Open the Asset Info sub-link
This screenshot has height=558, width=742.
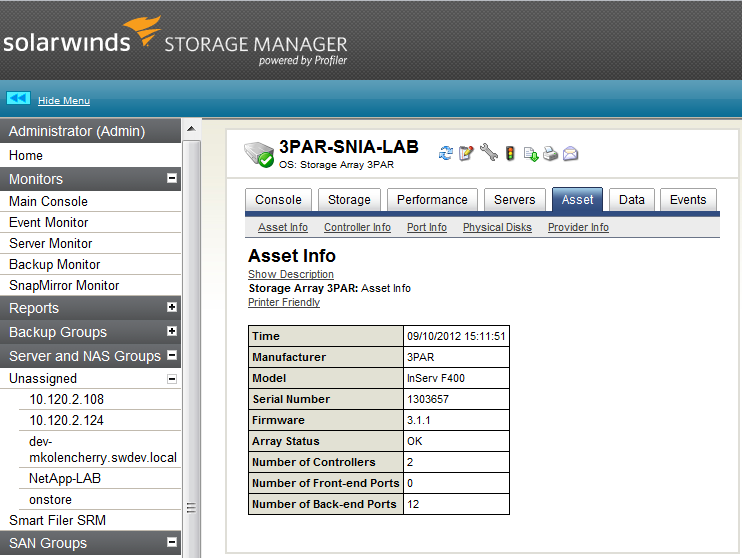(283, 227)
